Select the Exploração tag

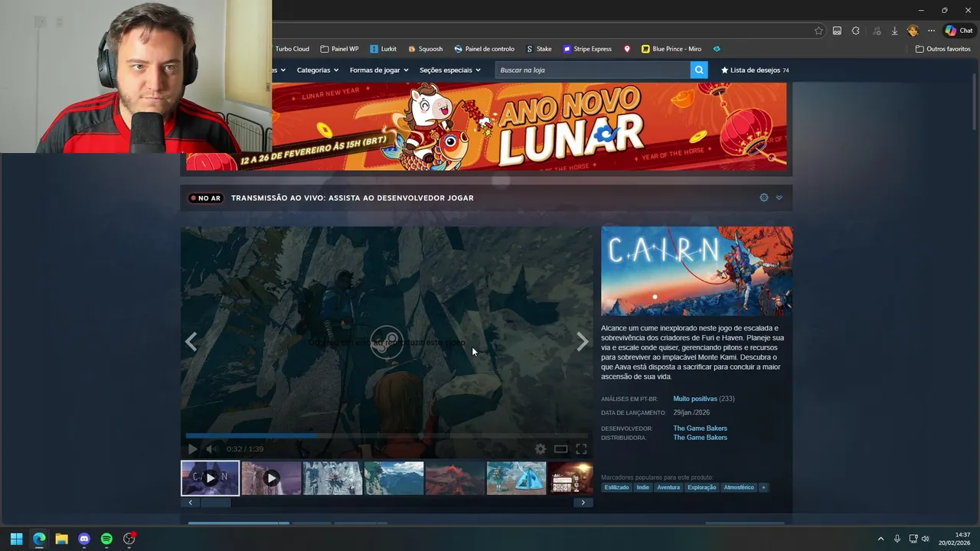[x=702, y=487]
